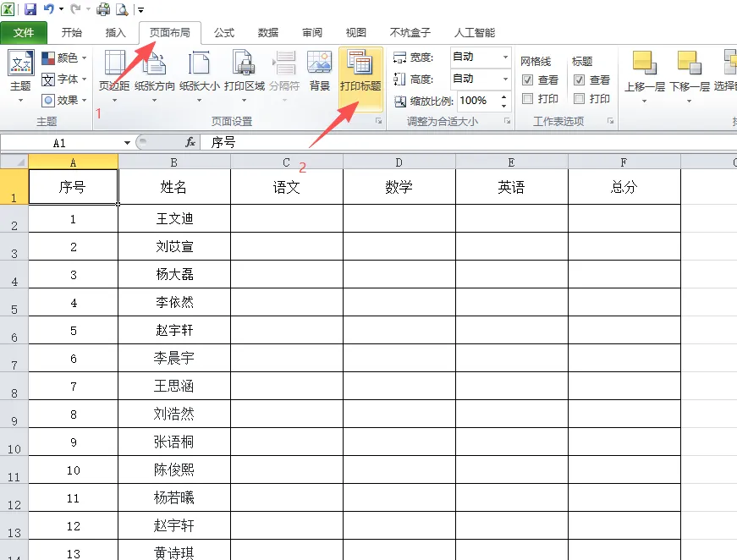Screen dimensions: 737x560
Task: Select column F header
Action: point(624,162)
